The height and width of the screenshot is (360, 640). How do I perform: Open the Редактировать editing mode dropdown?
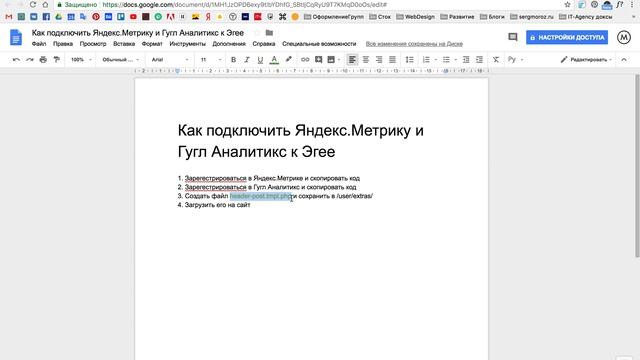click(x=586, y=60)
